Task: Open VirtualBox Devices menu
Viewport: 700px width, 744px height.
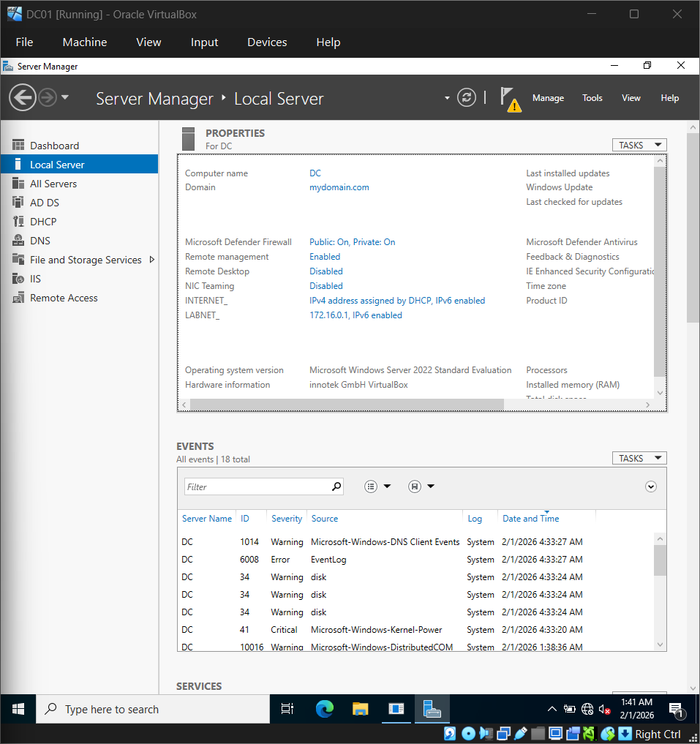Action: (x=267, y=42)
